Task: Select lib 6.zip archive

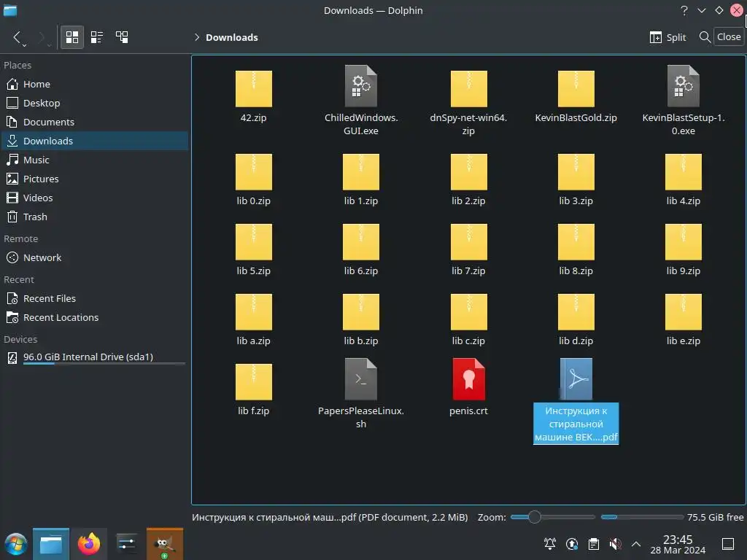Action: [x=361, y=242]
